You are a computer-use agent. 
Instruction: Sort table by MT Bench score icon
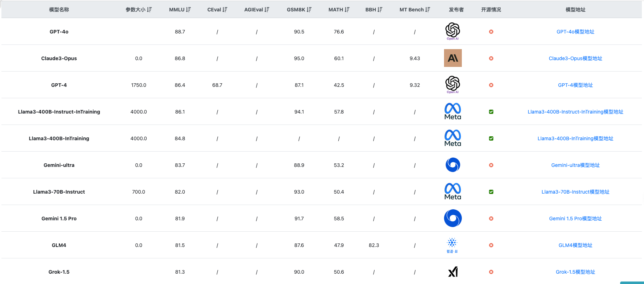[428, 10]
